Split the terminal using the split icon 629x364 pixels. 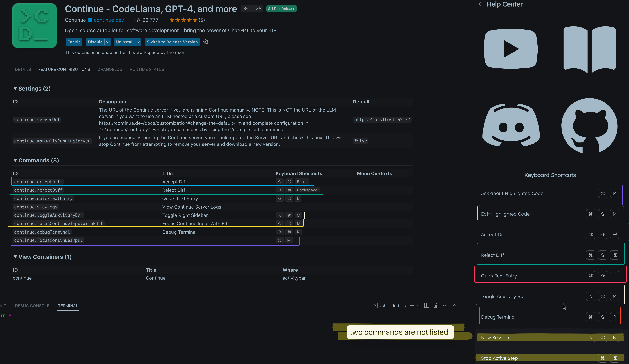pyautogui.click(x=426, y=305)
